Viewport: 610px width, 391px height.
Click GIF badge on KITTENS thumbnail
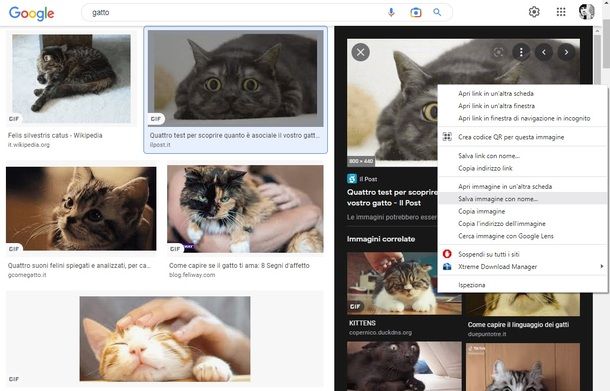pyautogui.click(x=355, y=307)
